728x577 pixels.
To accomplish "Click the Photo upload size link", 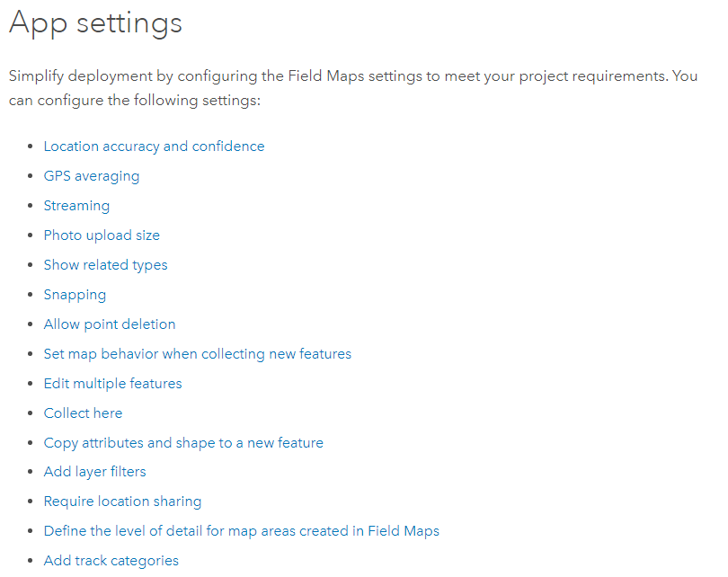I will coord(102,235).
